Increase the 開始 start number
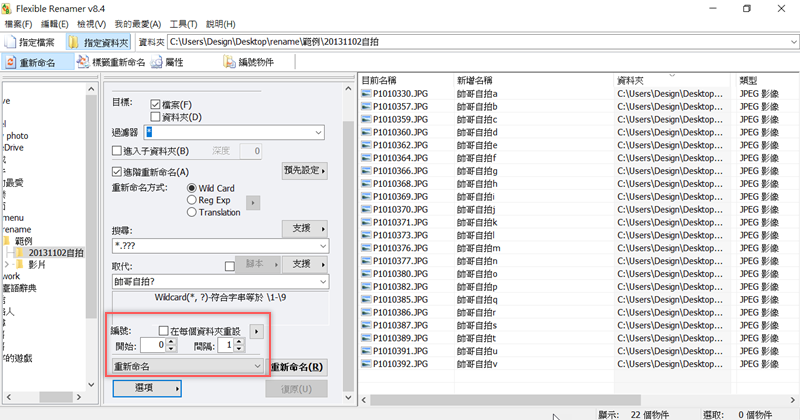Viewport: 800px width, 420px height. [171, 342]
